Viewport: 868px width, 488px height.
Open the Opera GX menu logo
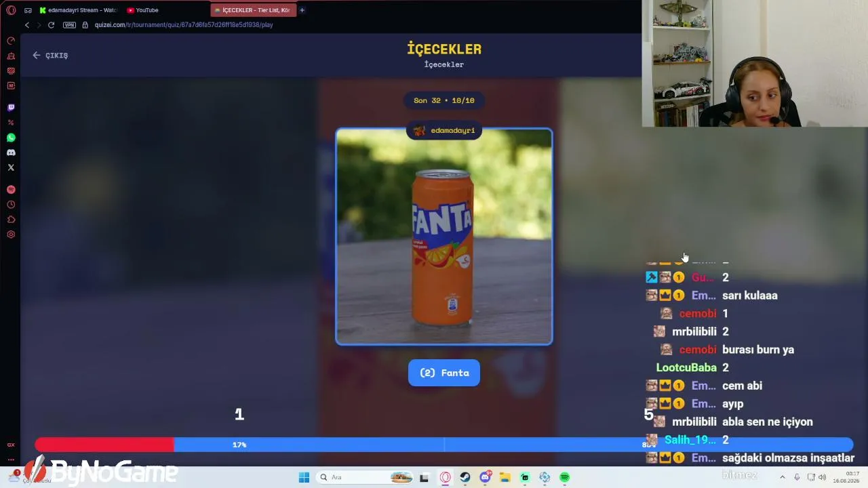[11, 10]
